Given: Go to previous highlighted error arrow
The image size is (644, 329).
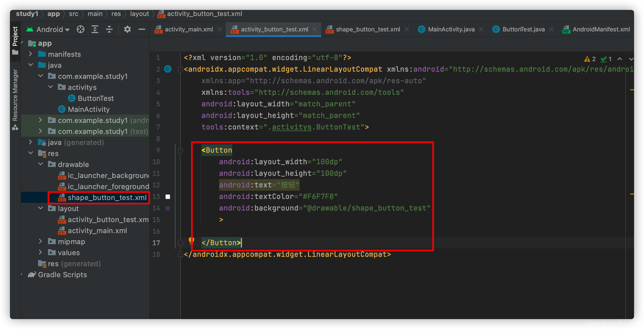Looking at the screenshot, I should point(620,59).
